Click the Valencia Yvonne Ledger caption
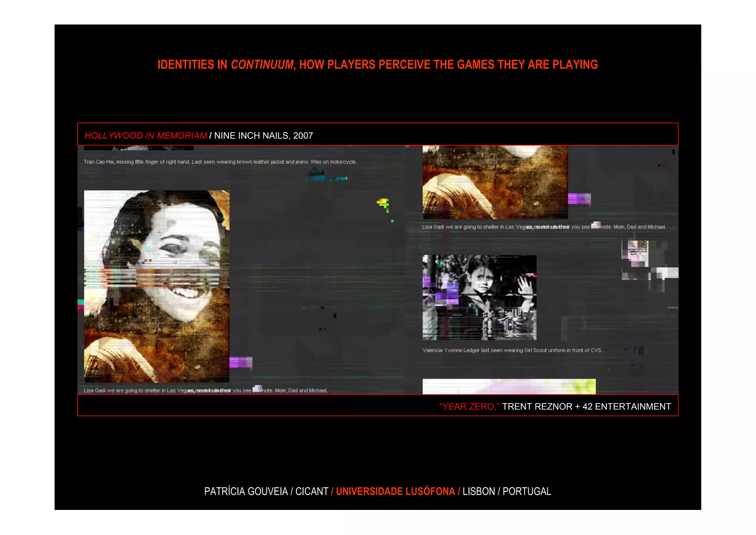Image resolution: width=756 pixels, height=535 pixels. [512, 350]
